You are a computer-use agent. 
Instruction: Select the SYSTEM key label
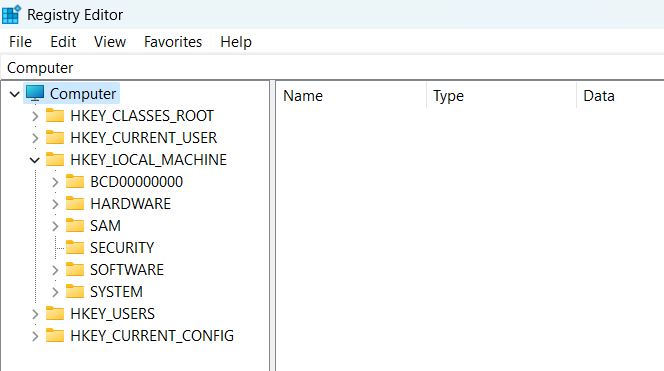point(116,292)
